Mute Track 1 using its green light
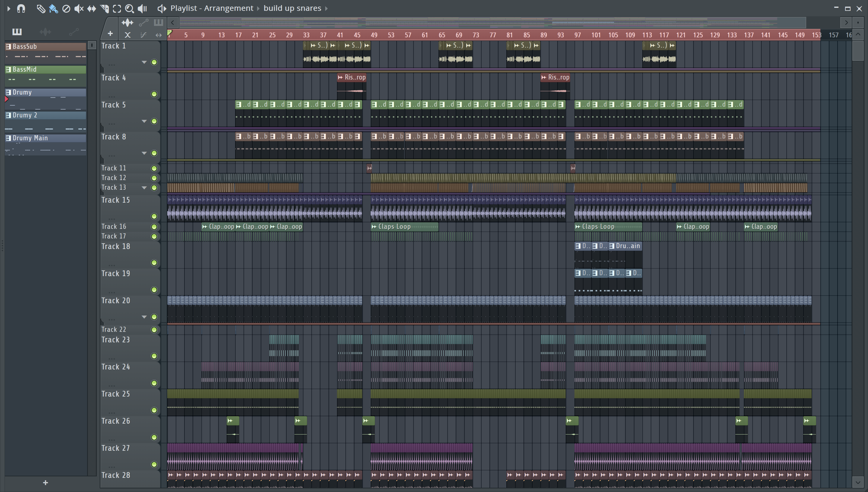 (x=154, y=62)
